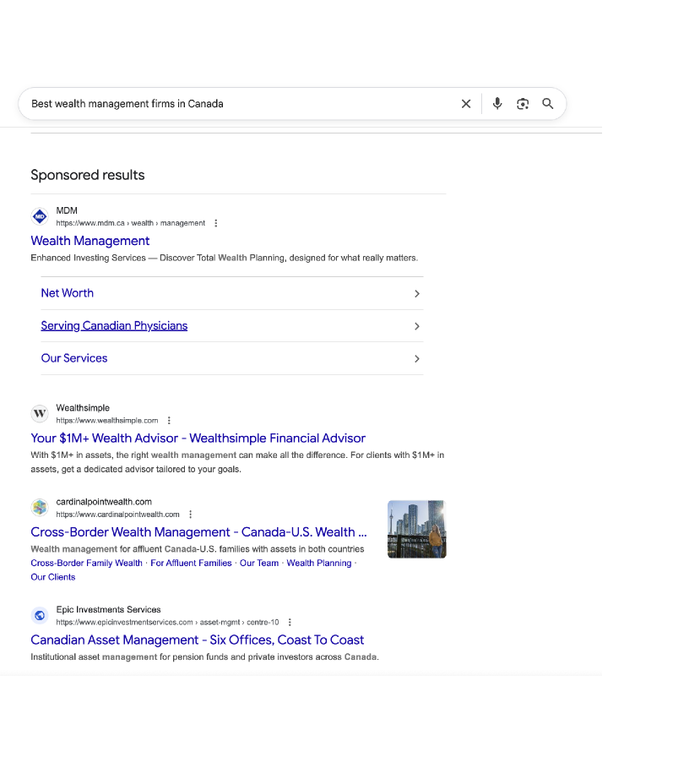This screenshot has height=768, width=700.
Task: Open three-dot menu for Epic Investments ad
Action: tap(290, 622)
